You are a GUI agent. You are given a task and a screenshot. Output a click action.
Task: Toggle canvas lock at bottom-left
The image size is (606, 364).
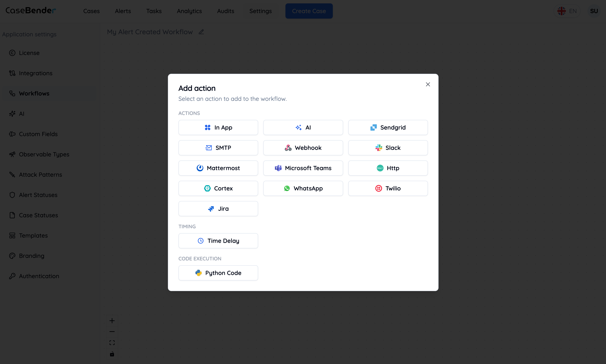coord(112,354)
